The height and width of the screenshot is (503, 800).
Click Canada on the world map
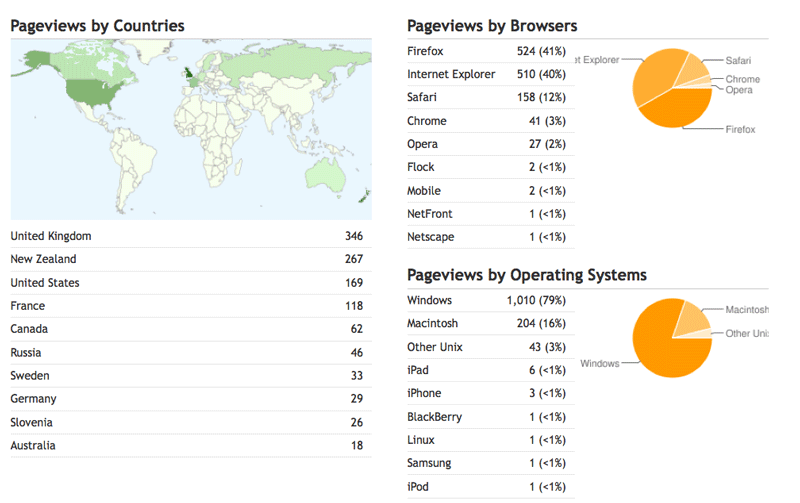coord(84,64)
